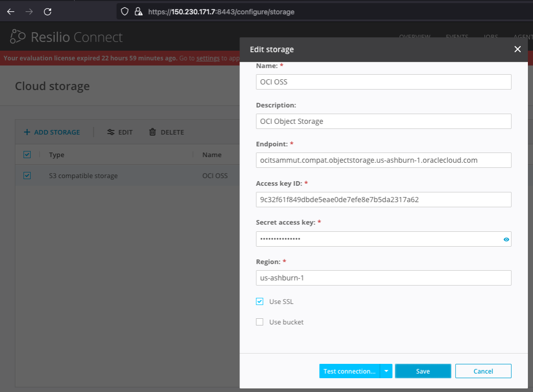Uncheck the select-all checkbox in table header

27,154
